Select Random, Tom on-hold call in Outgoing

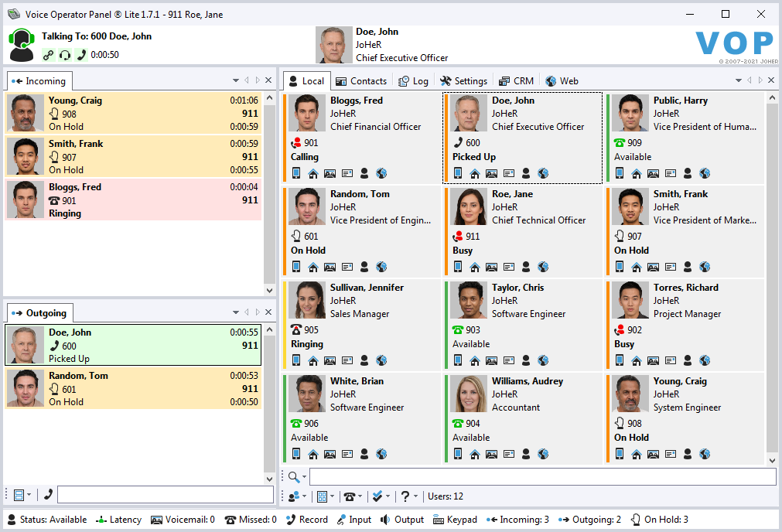click(x=133, y=388)
